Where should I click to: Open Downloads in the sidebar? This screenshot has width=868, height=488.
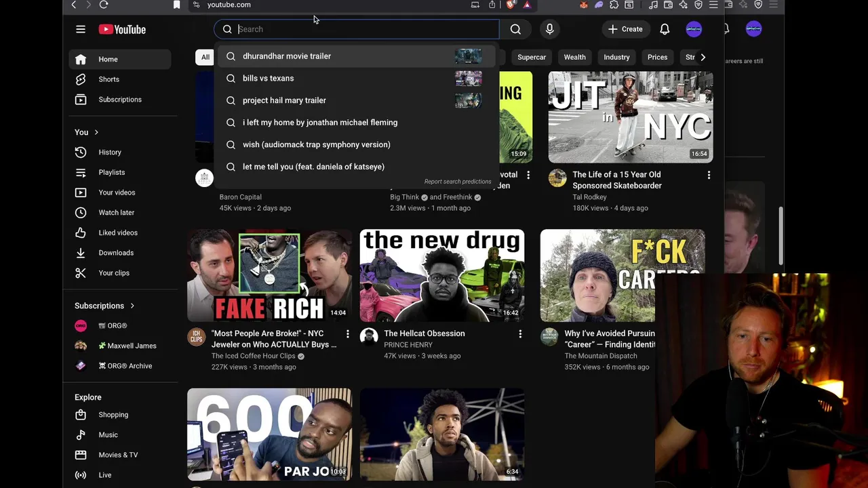click(120, 253)
